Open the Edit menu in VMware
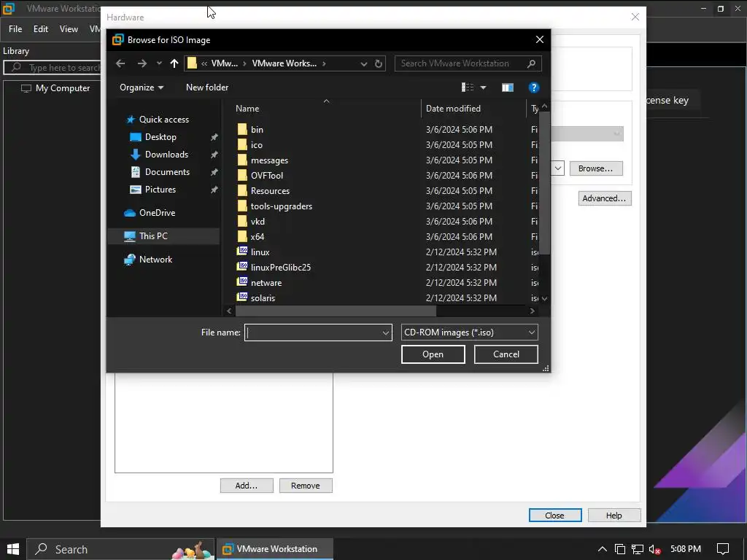The width and height of the screenshot is (747, 560). [x=41, y=29]
